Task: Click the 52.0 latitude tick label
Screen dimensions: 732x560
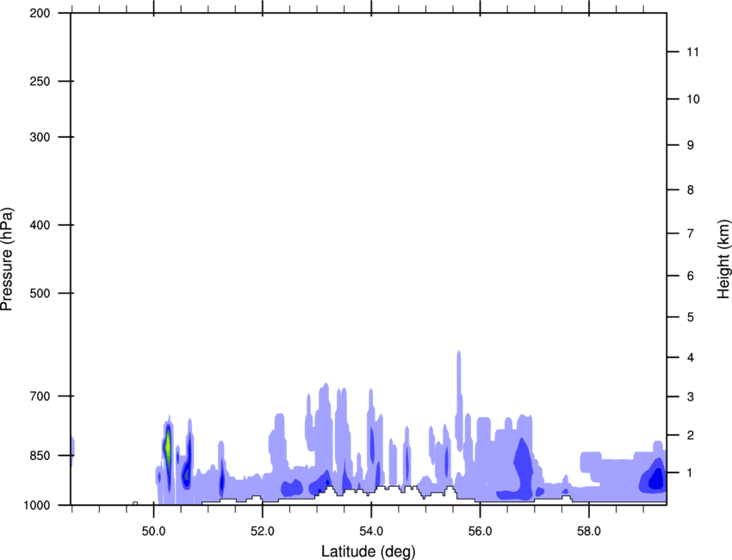Action: [x=263, y=532]
